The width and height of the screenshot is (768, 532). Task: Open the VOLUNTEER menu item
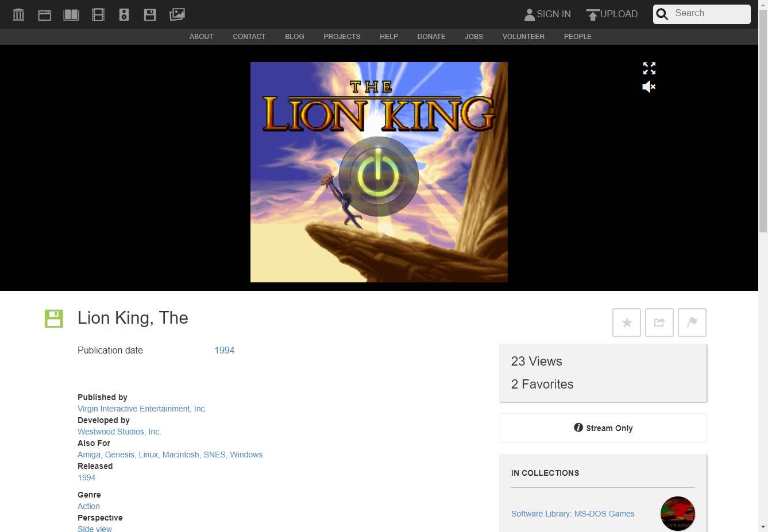[523, 37]
